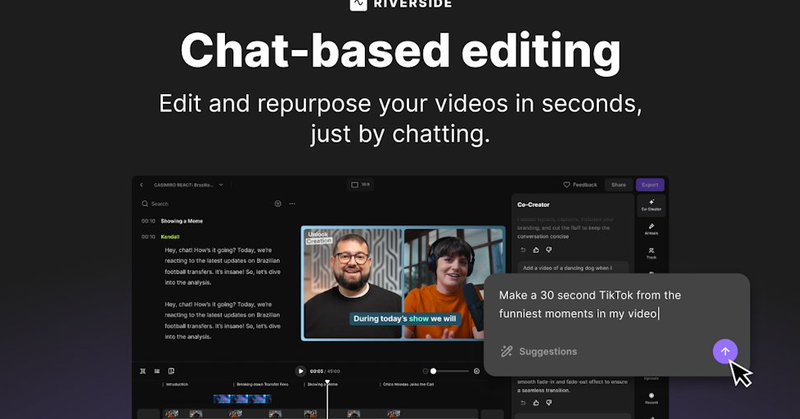Click the second 'Hey, chat!' transcript paragraph

[x=222, y=321]
